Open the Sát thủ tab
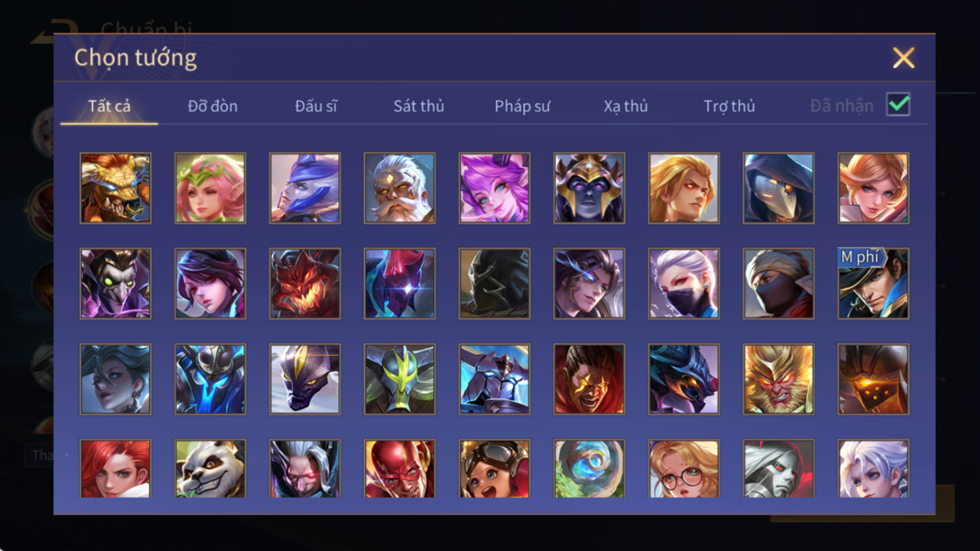Viewport: 980px width, 551px height. pyautogui.click(x=419, y=106)
